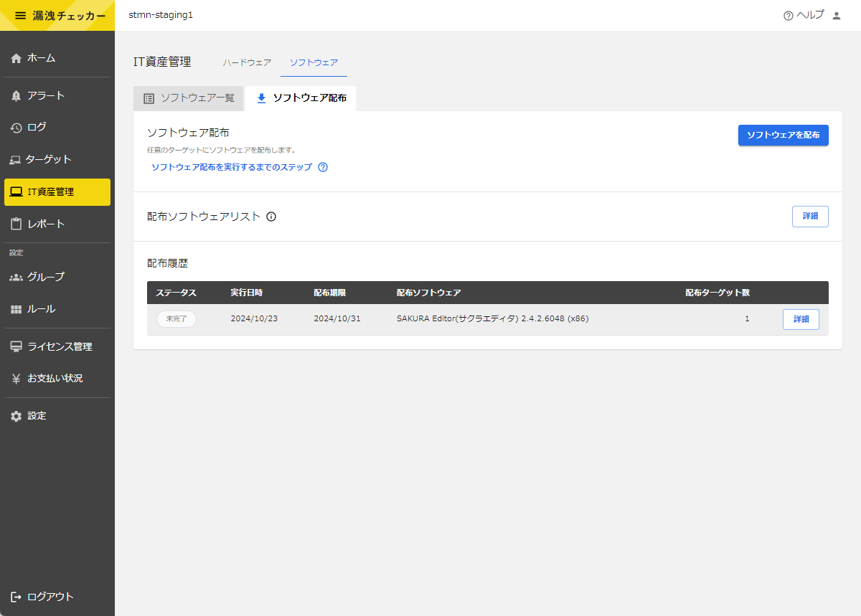The width and height of the screenshot is (861, 616).
Task: Click the help circle icon next to steps link
Action: tap(323, 167)
